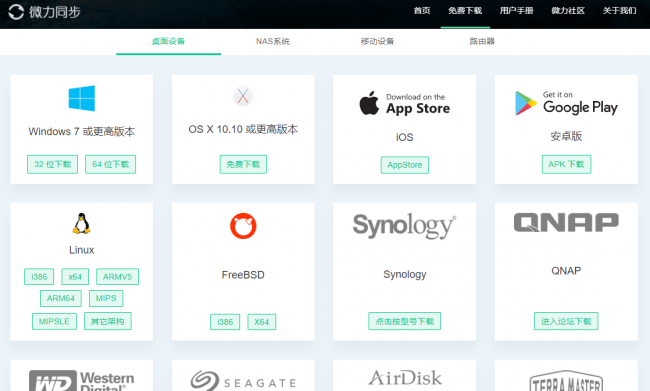This screenshot has height=391, width=650.
Task: Click the TerraMaster logo
Action: coord(566,381)
